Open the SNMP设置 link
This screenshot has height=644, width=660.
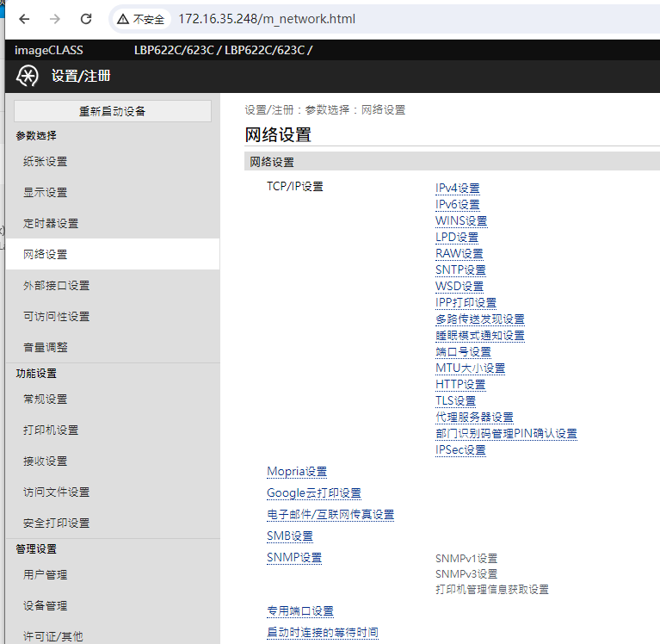point(294,558)
